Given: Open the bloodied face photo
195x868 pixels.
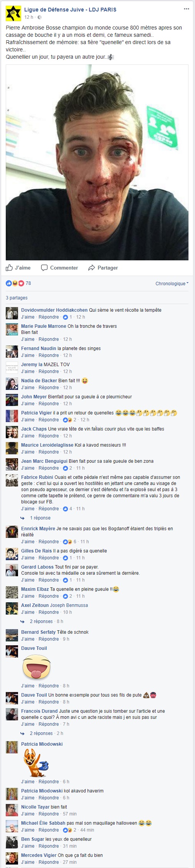Looking at the screenshot, I should [97, 163].
